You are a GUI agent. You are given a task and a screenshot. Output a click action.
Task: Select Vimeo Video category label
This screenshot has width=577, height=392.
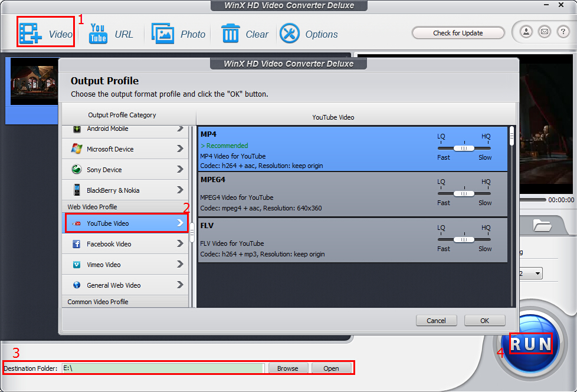coord(104,265)
